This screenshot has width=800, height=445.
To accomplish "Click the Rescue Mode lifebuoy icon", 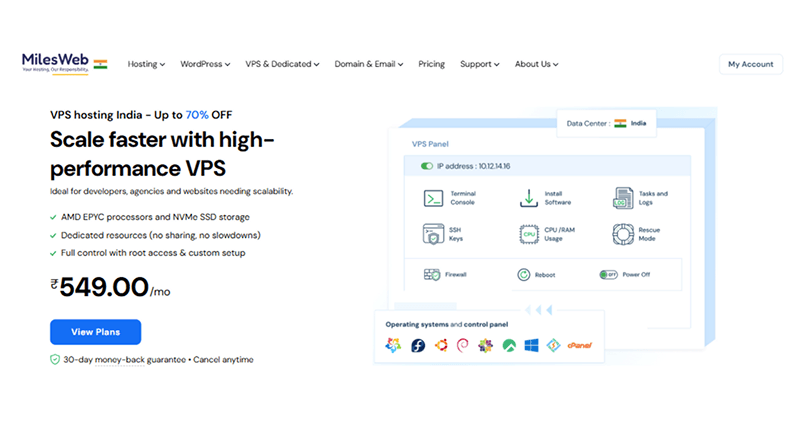I will coord(623,234).
